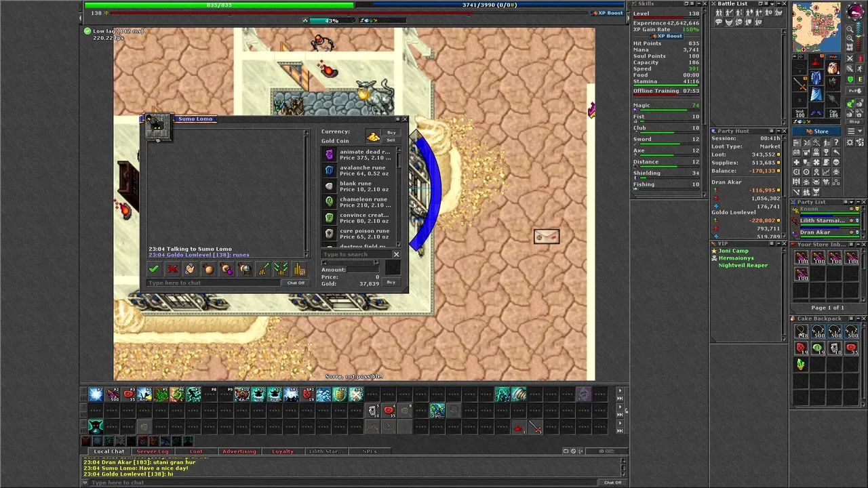
Task: Click the skull icon in widget grid
Action: 836,162
